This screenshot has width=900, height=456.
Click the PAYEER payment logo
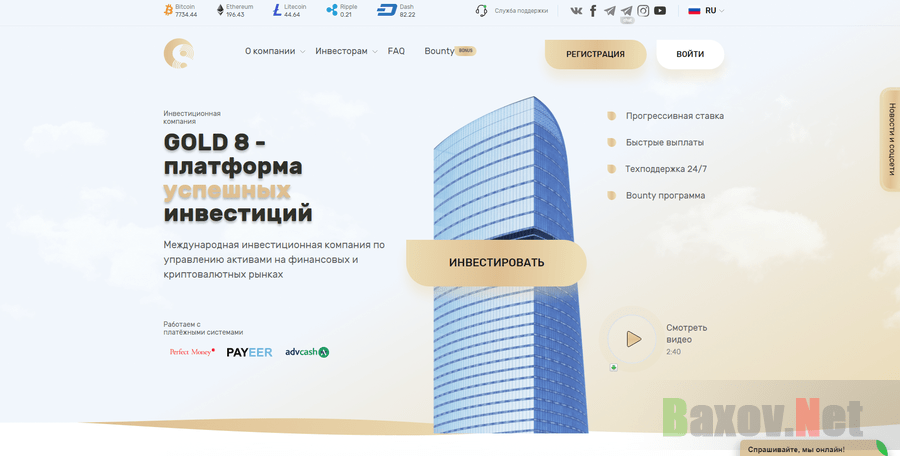(x=249, y=352)
